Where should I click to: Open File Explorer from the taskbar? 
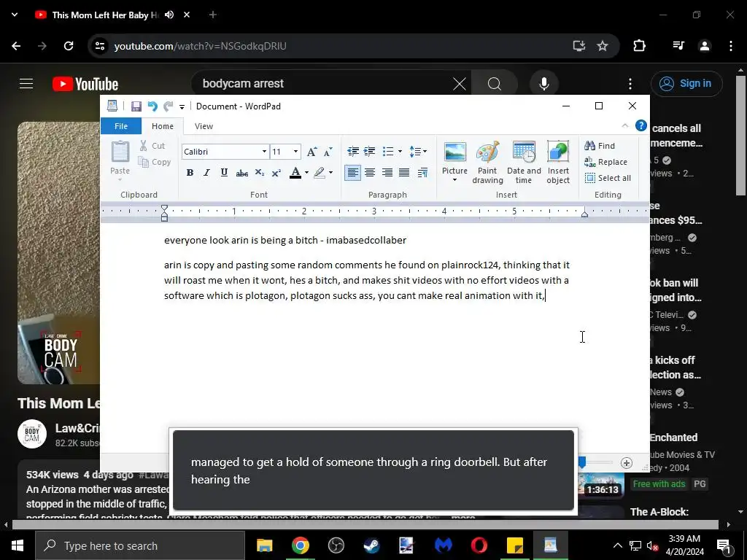point(264,545)
